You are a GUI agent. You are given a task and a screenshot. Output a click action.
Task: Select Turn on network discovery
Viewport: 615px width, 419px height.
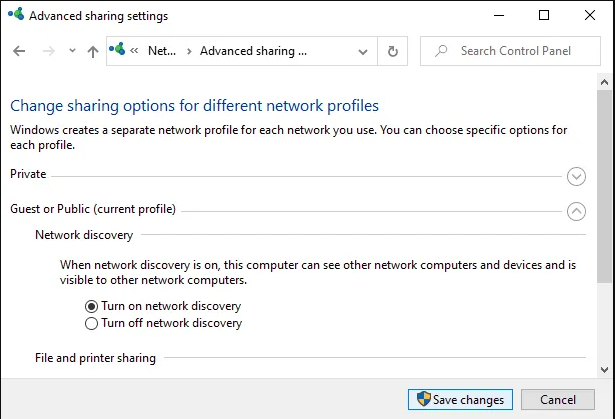coord(91,306)
